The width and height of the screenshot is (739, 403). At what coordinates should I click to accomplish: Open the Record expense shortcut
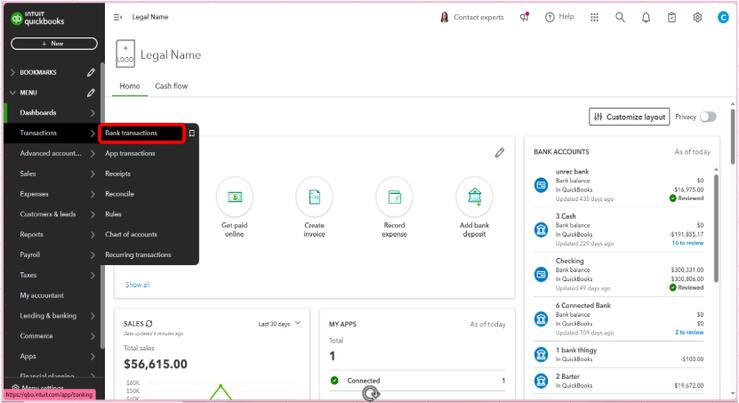(394, 196)
